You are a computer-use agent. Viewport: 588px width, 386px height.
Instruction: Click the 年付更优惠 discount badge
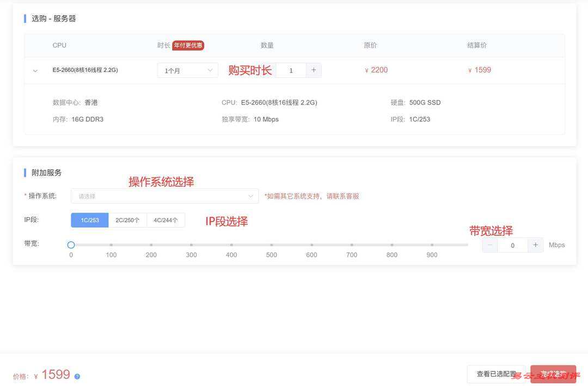click(x=187, y=45)
